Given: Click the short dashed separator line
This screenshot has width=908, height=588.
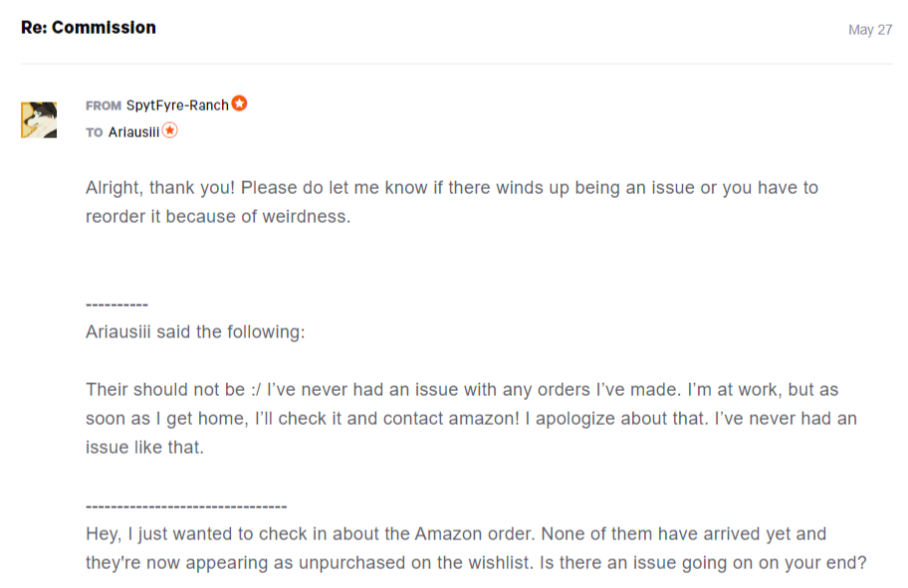Looking at the screenshot, I should tap(116, 304).
